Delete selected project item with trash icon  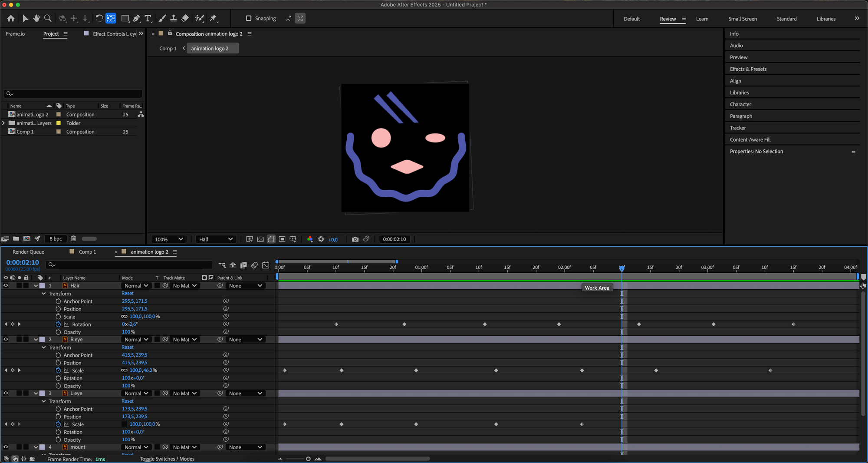(73, 238)
